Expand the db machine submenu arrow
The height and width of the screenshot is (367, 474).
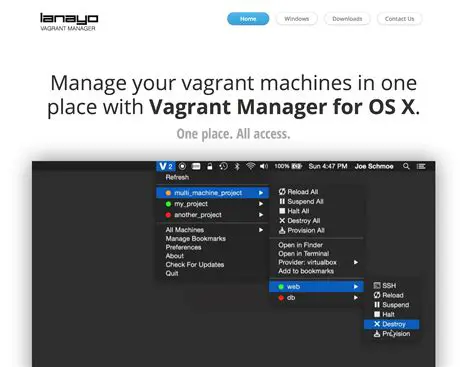click(356, 298)
